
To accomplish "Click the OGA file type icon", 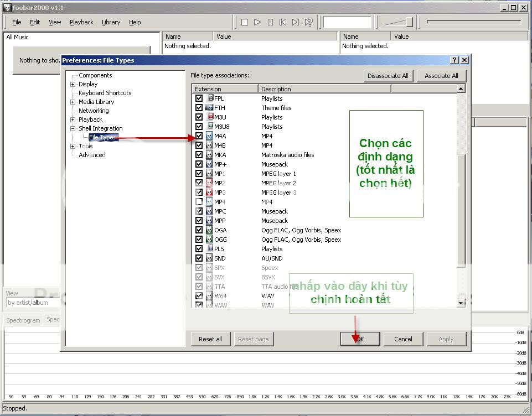I will (x=209, y=230).
